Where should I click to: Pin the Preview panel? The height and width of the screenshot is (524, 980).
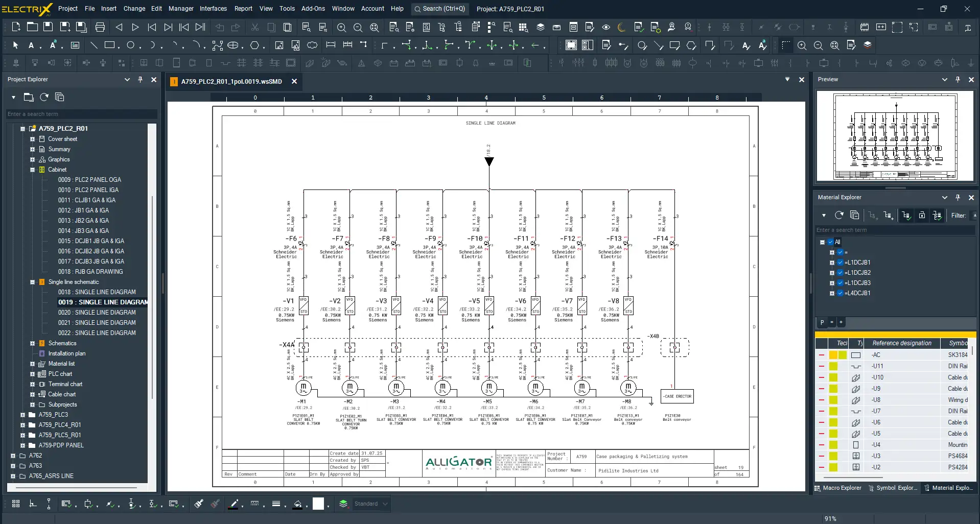click(x=958, y=80)
